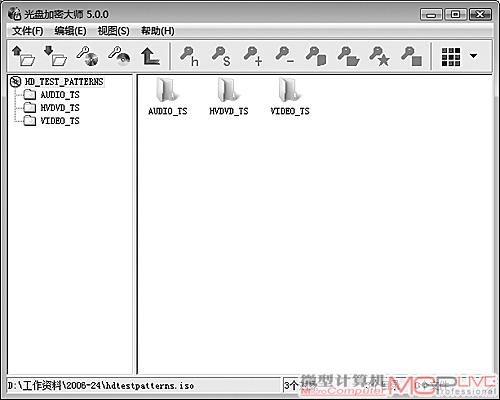Click the key with square icon
Image resolution: width=500 pixels, height=400 pixels.
[412, 56]
